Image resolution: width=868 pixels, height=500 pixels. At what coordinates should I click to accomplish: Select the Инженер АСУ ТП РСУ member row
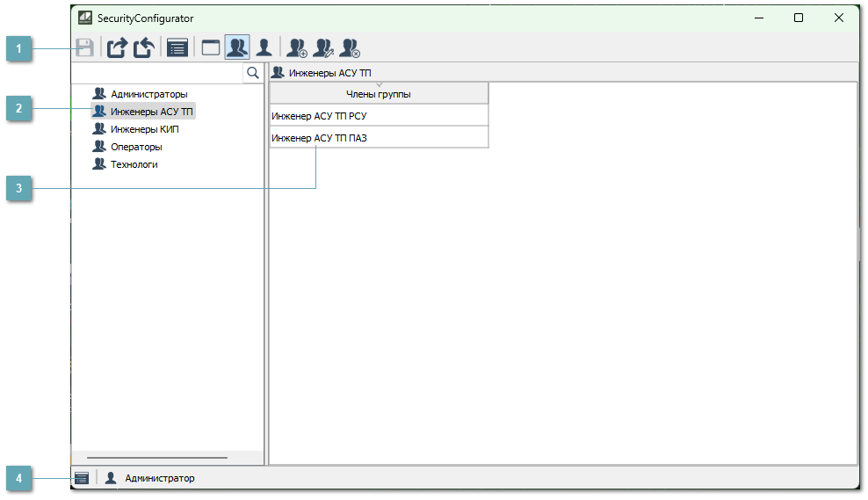coord(379,116)
